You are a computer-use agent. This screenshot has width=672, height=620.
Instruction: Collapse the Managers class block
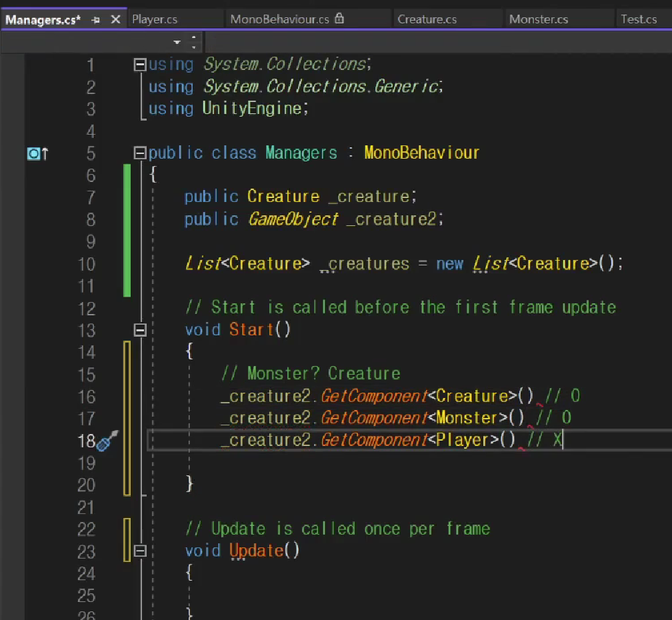click(x=140, y=153)
